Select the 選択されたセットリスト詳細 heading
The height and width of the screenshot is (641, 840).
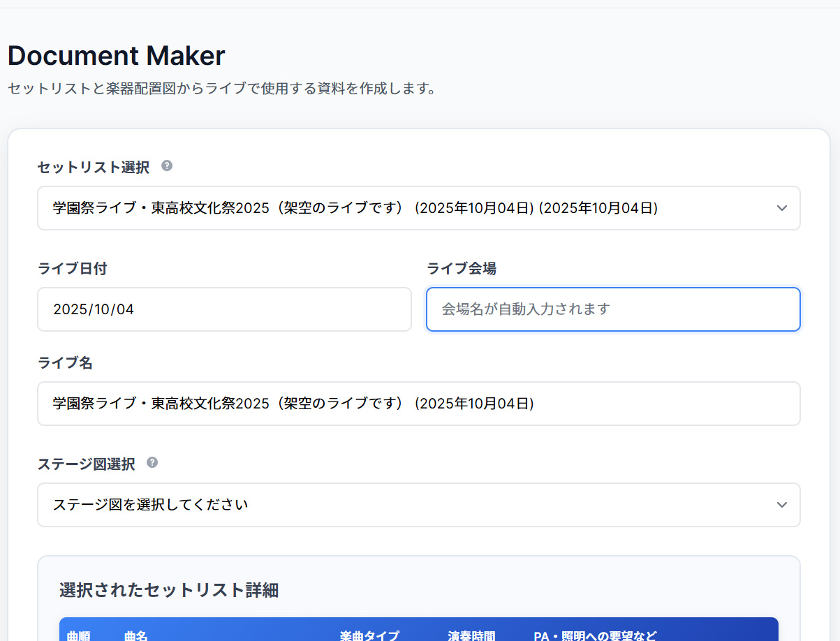[169, 590]
